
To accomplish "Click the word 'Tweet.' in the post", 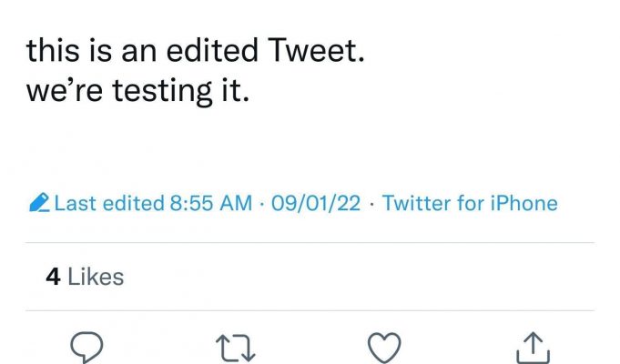I will [316, 50].
